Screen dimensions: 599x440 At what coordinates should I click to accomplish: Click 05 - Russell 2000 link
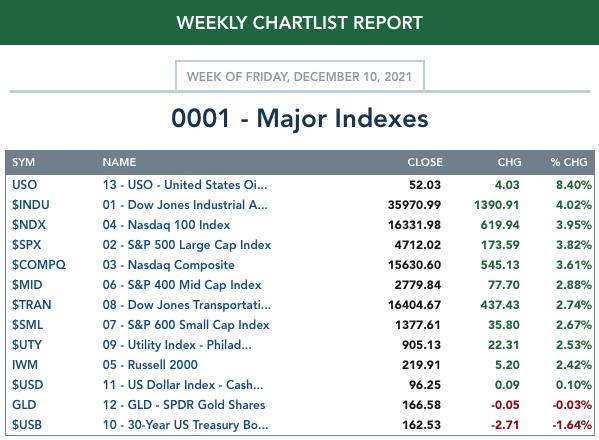tap(150, 365)
